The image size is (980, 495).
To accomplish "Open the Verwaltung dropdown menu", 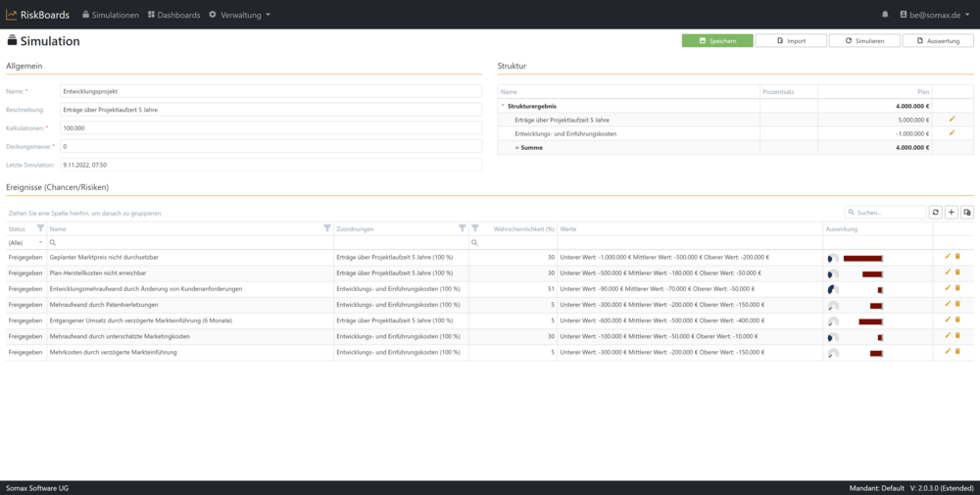I will point(239,15).
